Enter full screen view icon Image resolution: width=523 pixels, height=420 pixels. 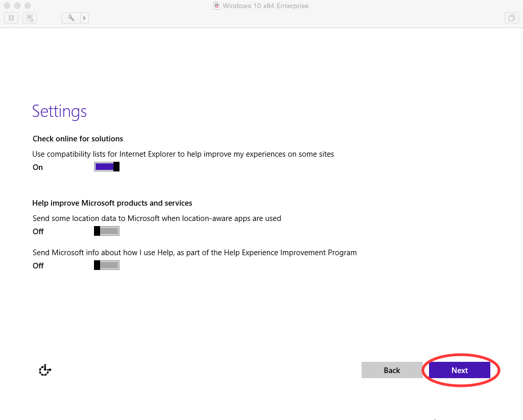click(511, 18)
